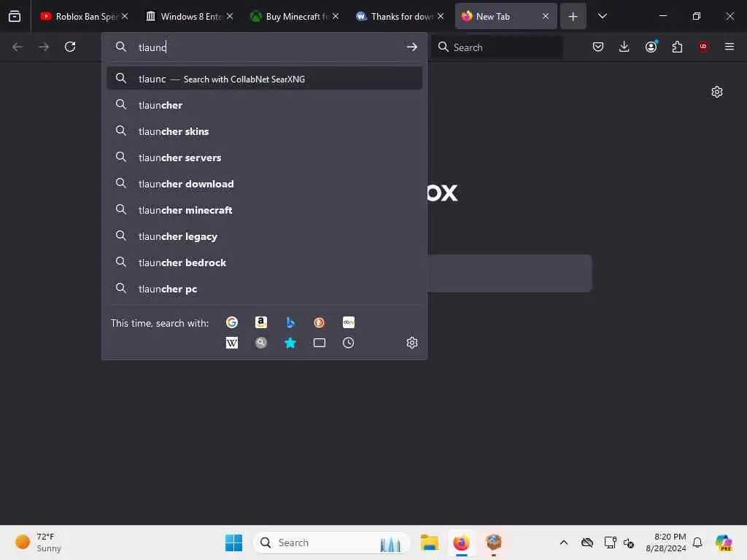Close the Roblox Ban Spe tab

(x=125, y=16)
